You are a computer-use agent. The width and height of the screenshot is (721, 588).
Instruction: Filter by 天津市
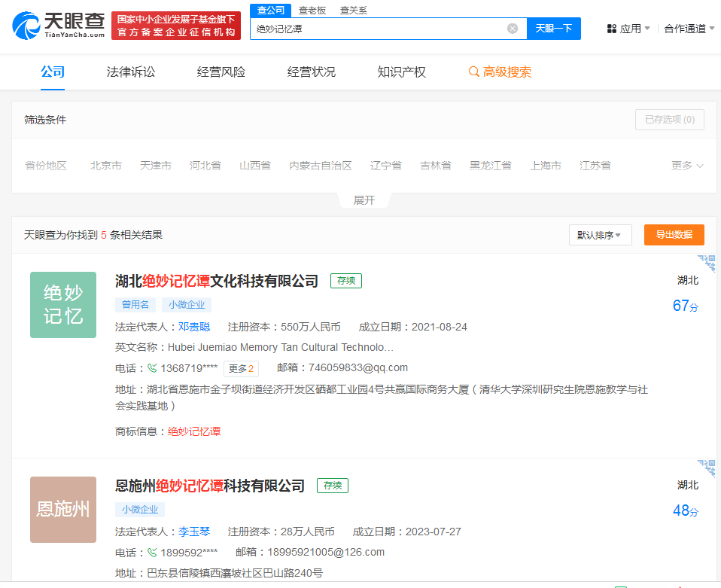[x=156, y=166]
